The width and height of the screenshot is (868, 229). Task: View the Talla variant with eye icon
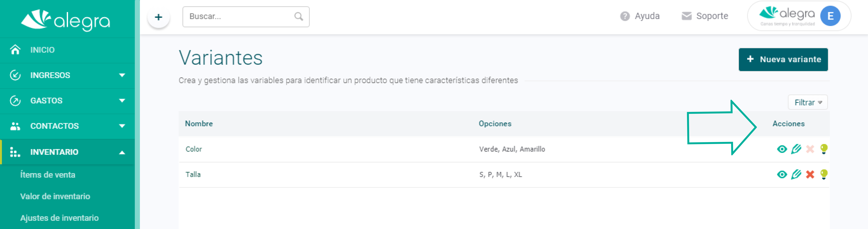coord(782,174)
